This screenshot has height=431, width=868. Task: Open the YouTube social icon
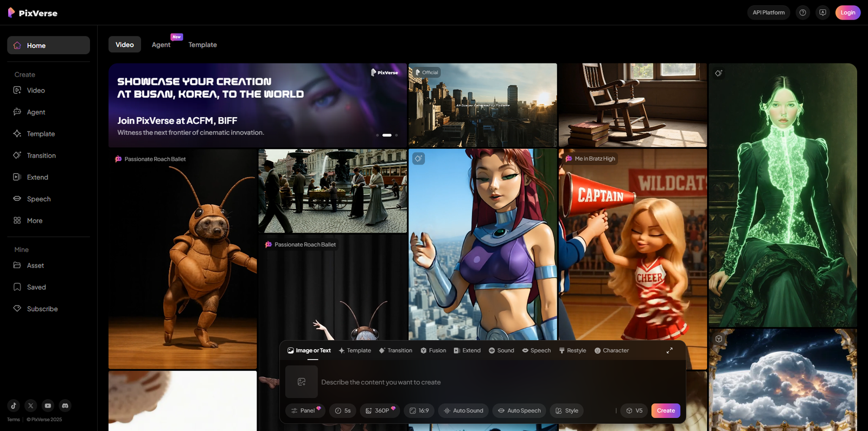[48, 405]
